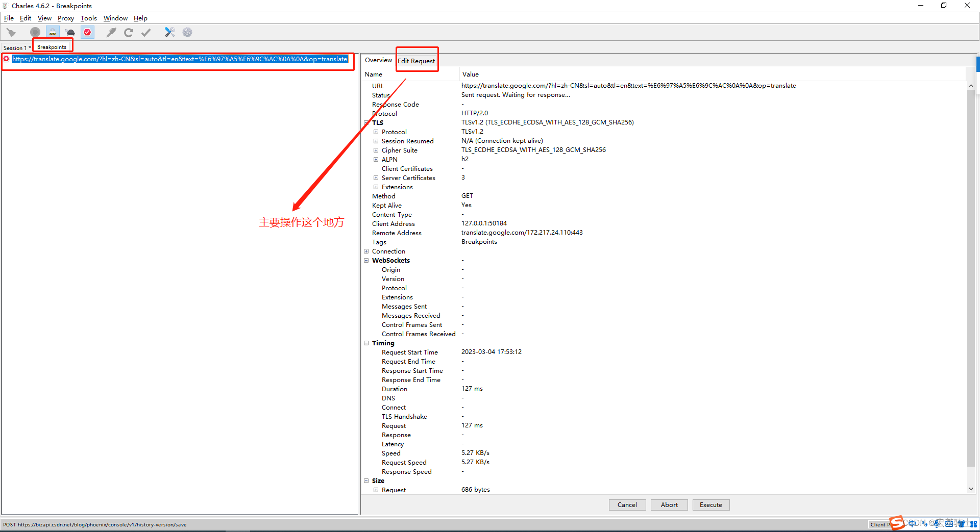Click the red breakpoint icon beside request URL

[x=6, y=59]
